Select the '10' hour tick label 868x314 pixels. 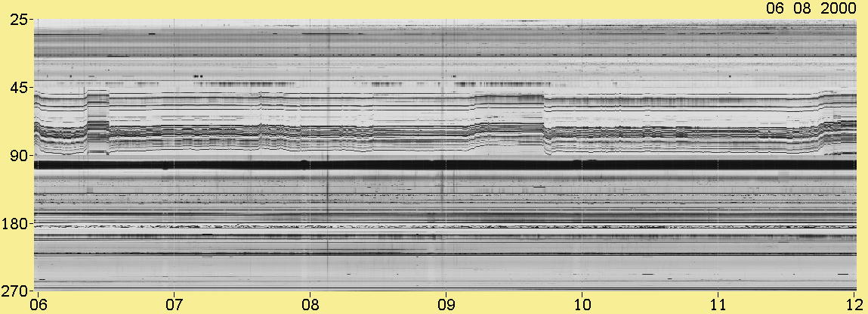[x=582, y=305]
